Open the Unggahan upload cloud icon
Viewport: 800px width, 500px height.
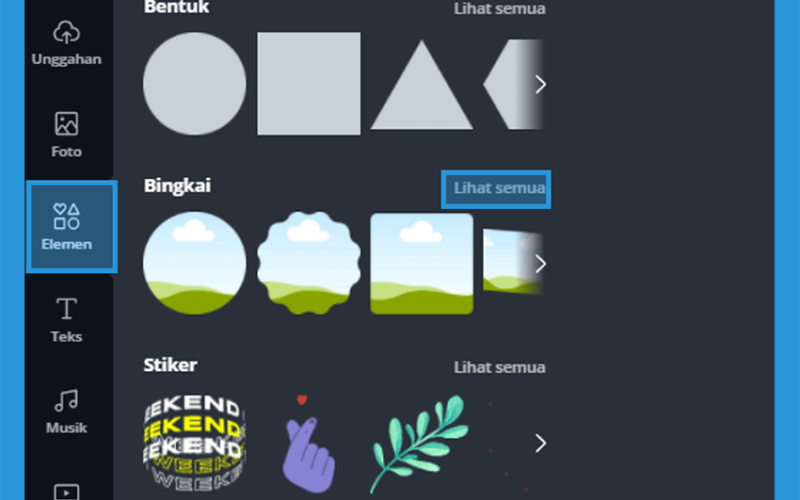pos(66,33)
